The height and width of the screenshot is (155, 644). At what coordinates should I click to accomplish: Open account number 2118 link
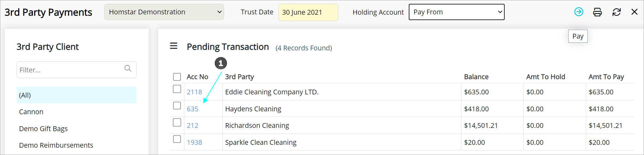tap(194, 92)
